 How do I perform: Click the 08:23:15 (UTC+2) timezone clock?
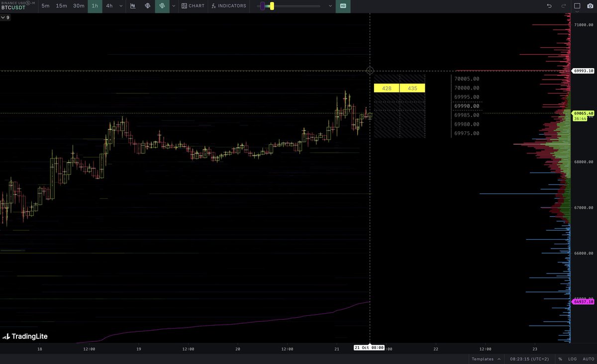coord(528,359)
